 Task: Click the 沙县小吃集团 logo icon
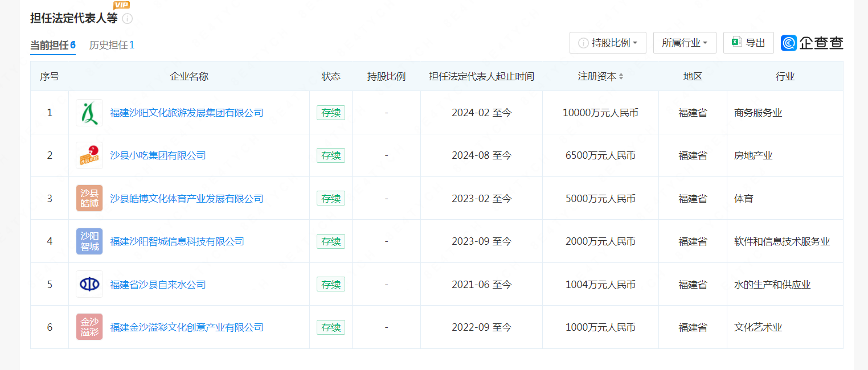coord(89,155)
